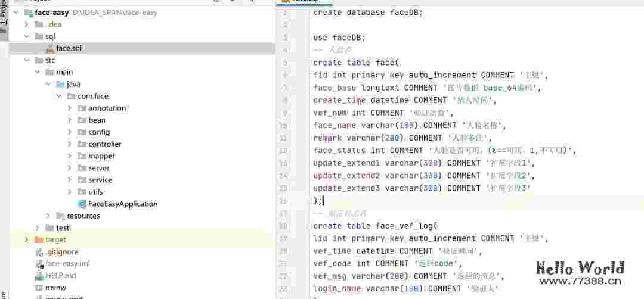Expand the .idea folder
The image size is (644, 299).
26,24
